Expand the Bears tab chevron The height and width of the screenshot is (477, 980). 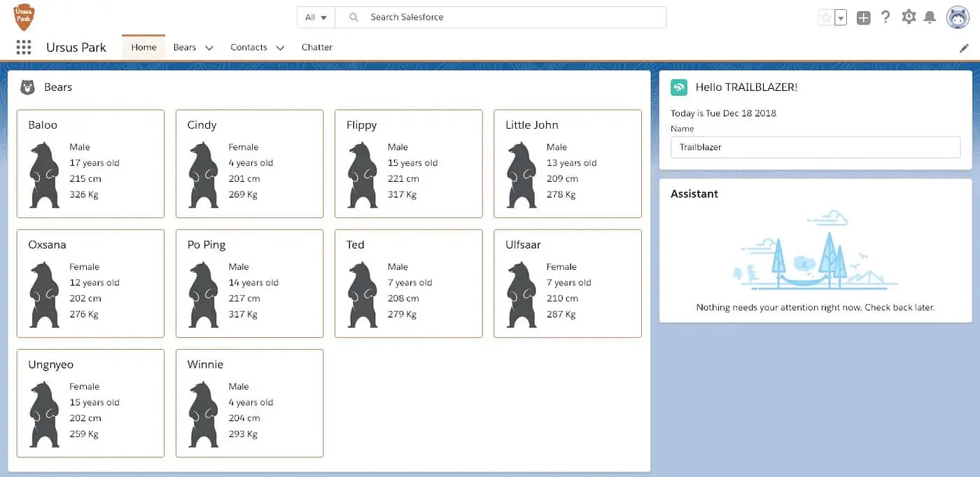(209, 48)
